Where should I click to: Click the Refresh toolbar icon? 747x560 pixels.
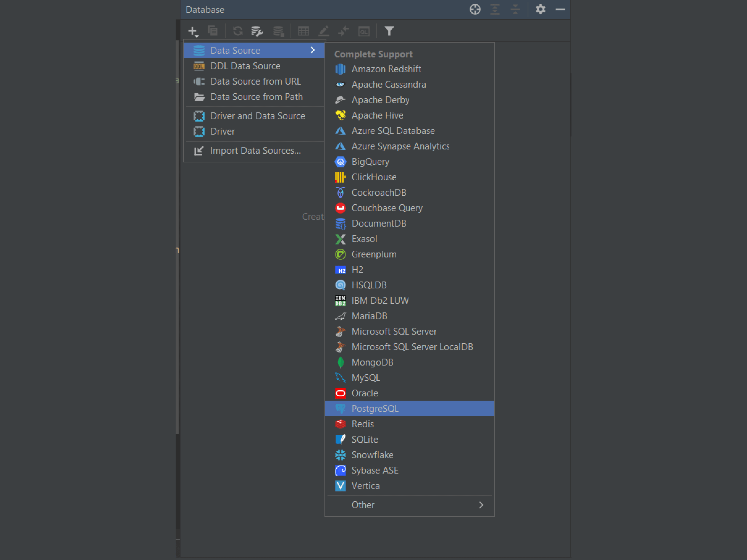tap(238, 31)
